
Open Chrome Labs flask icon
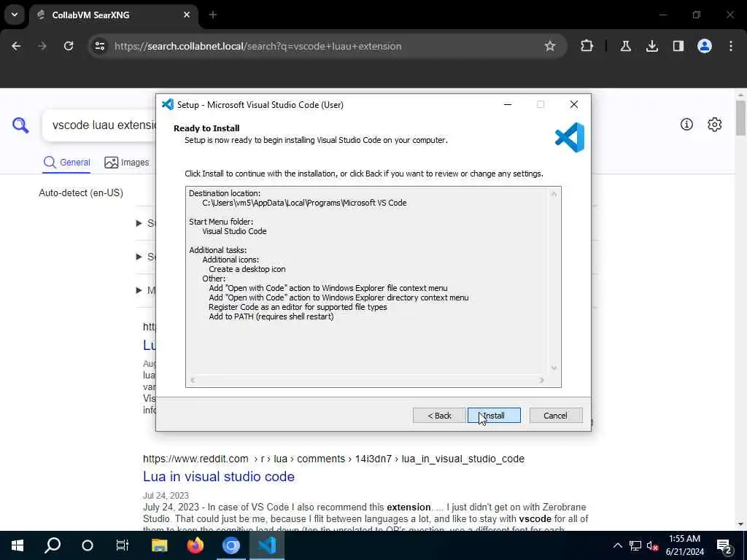coord(626,46)
